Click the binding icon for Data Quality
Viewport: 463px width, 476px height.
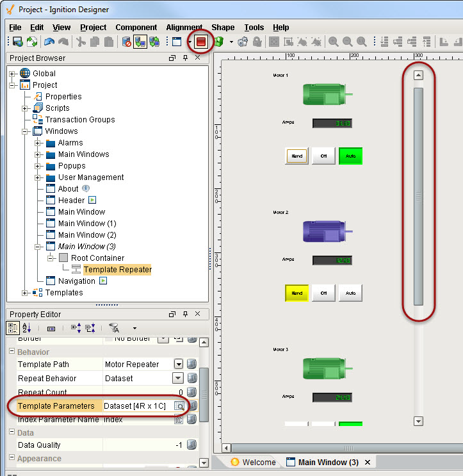192,445
